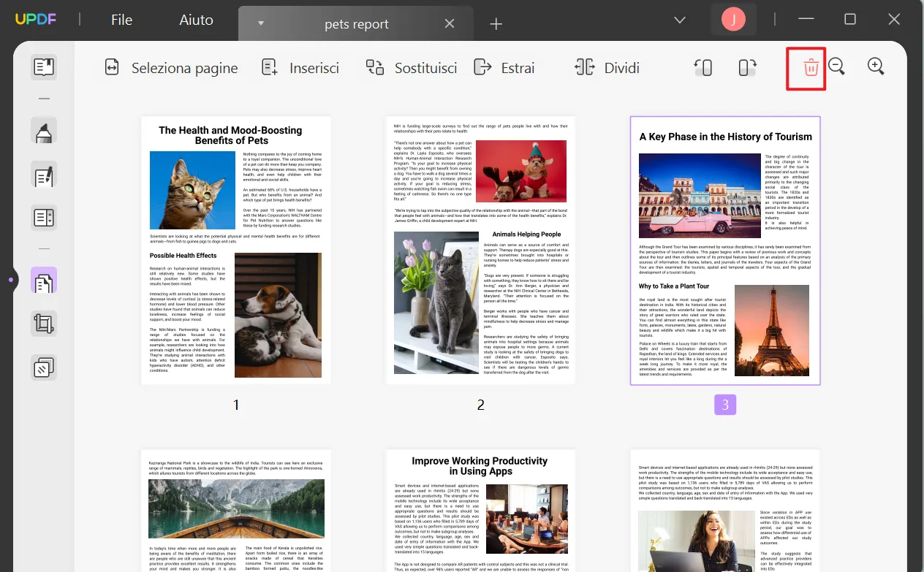Maximize the UPDF window
The image size is (924, 572).
coord(850,20)
